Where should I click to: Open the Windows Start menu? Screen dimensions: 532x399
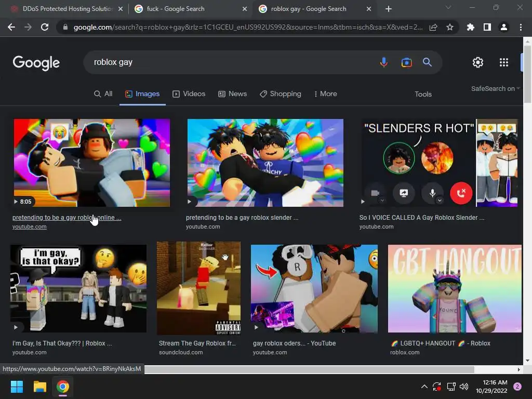tap(17, 387)
